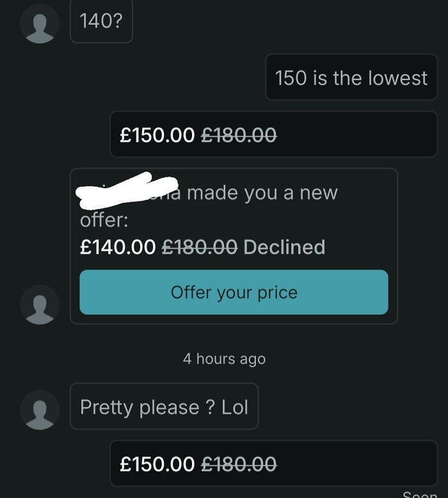Tap the £140.00 offered price
Screen dimensions: 448x498
[x=118, y=247]
